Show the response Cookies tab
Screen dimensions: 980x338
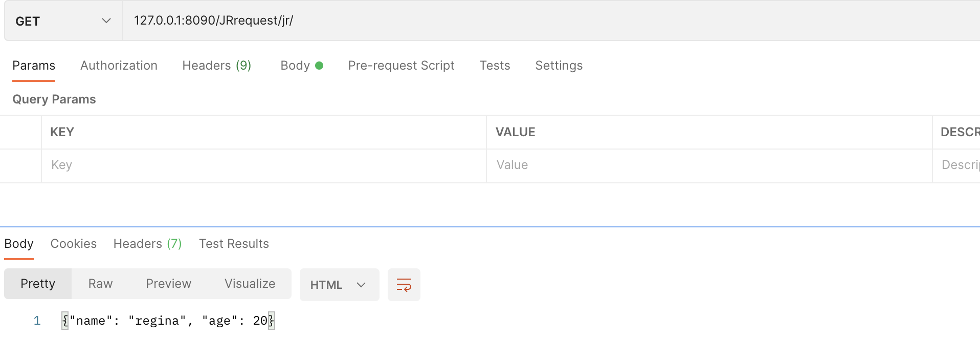tap(73, 244)
